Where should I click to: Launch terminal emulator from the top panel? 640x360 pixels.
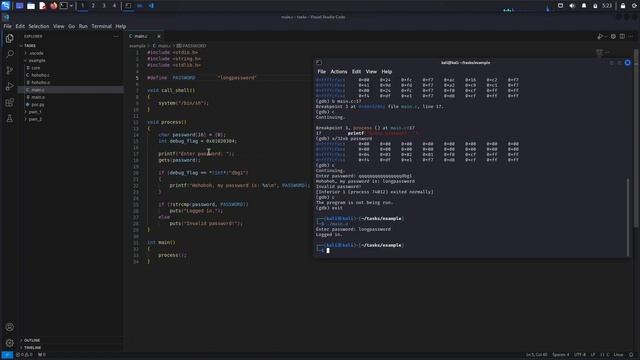pyautogui.click(x=64, y=6)
